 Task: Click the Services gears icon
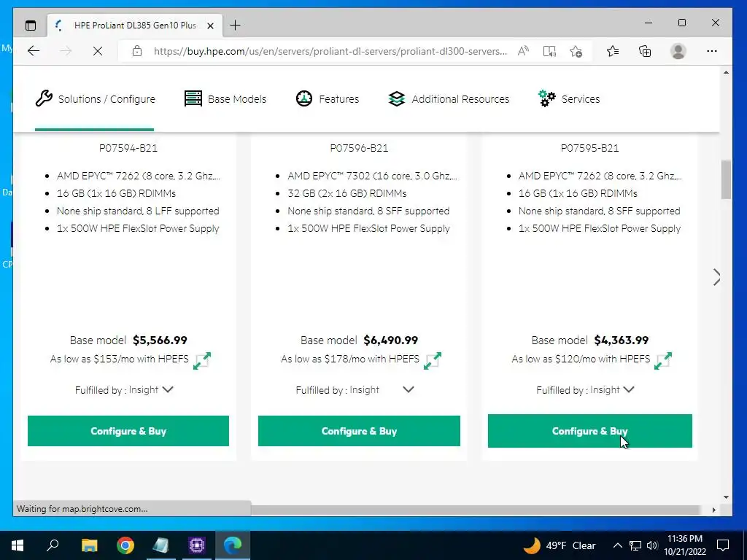click(546, 98)
